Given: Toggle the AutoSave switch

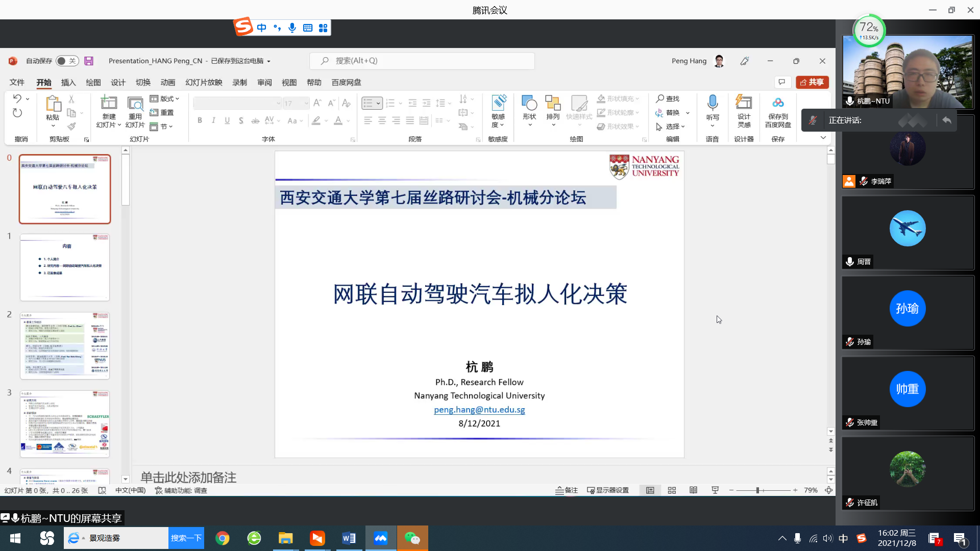Looking at the screenshot, I should (67, 61).
